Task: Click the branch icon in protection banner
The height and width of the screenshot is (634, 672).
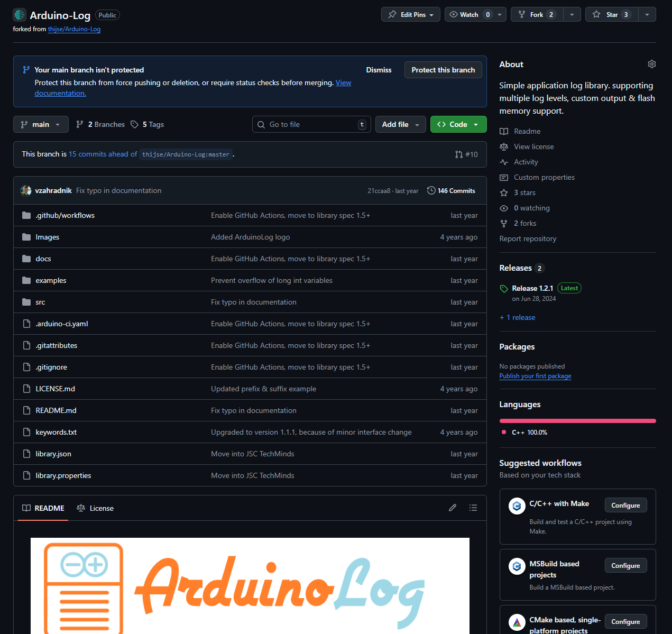Action: [26, 70]
